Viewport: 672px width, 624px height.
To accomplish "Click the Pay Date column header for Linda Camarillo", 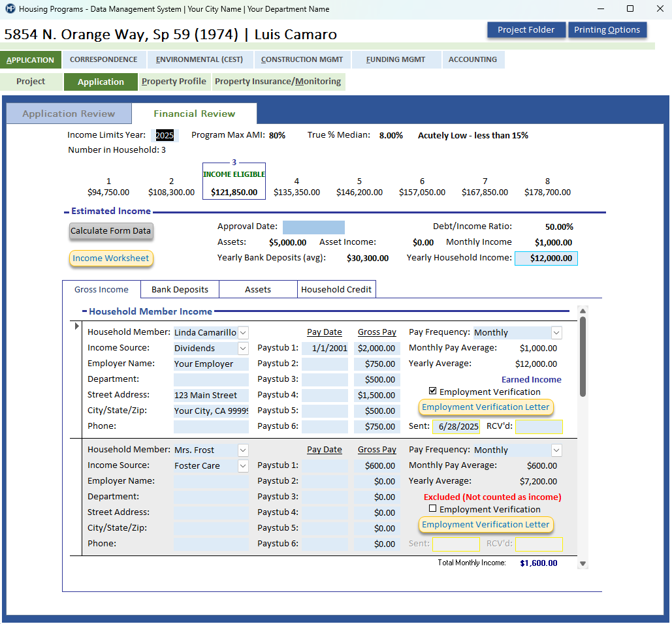I will pyautogui.click(x=325, y=332).
